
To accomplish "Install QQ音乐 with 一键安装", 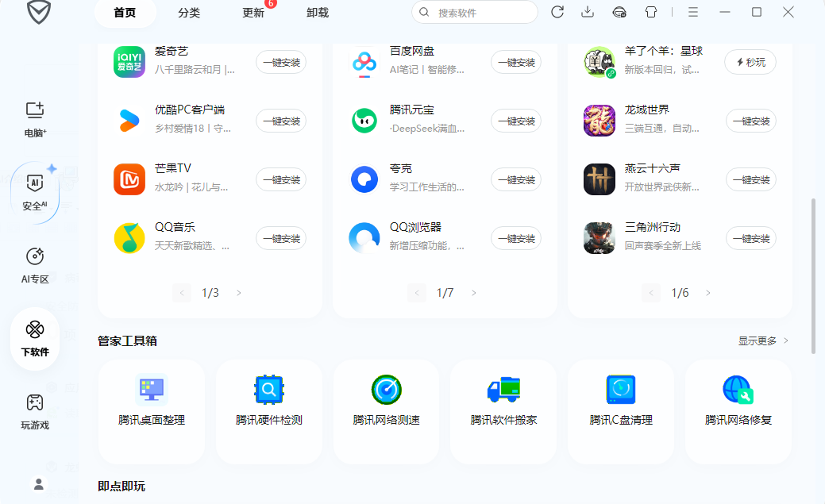I will (282, 238).
